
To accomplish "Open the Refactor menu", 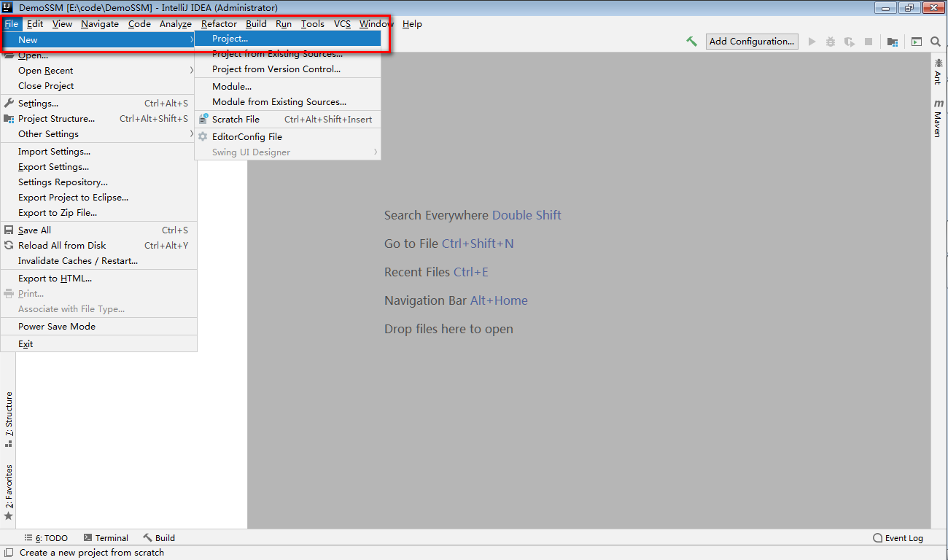I will 219,23.
